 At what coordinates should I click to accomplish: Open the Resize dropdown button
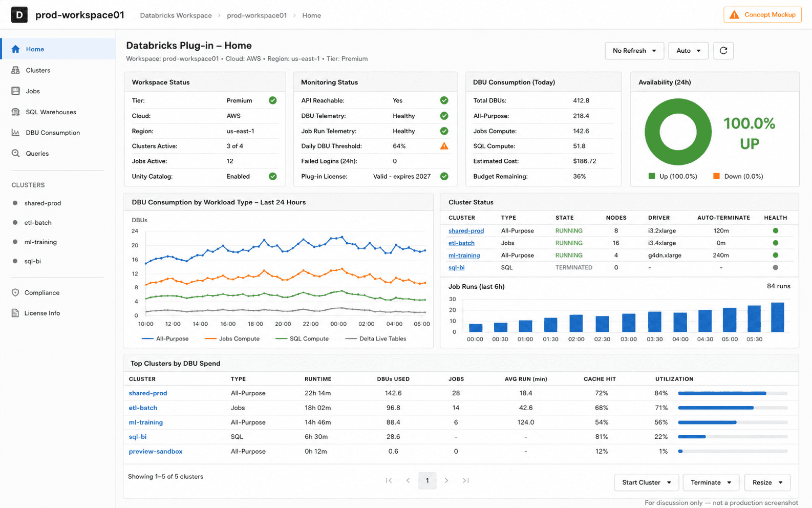[767, 482]
